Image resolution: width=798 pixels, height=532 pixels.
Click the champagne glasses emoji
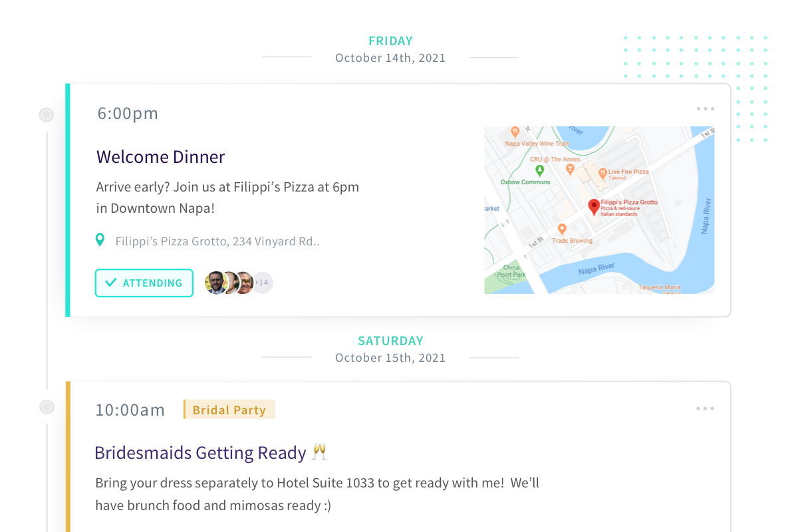[320, 452]
